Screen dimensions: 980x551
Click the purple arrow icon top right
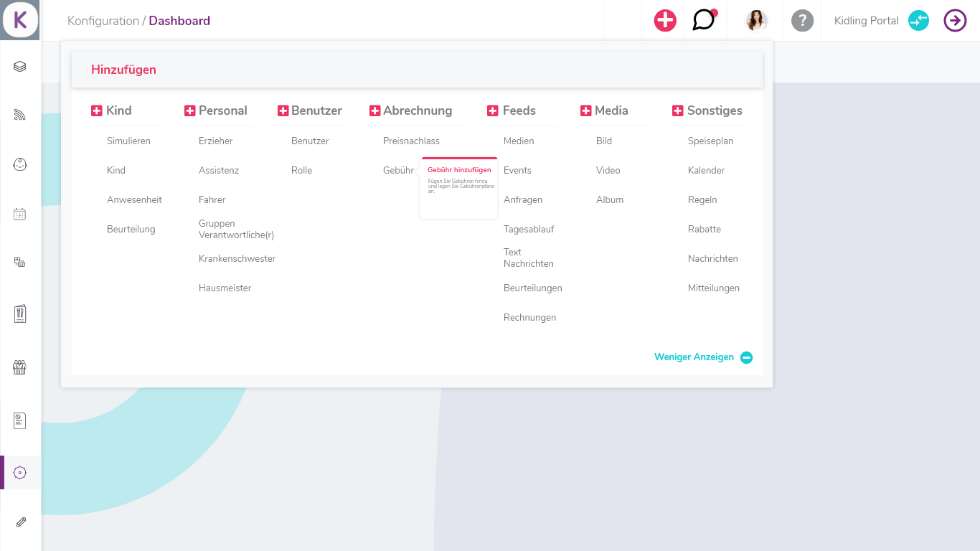tap(955, 21)
